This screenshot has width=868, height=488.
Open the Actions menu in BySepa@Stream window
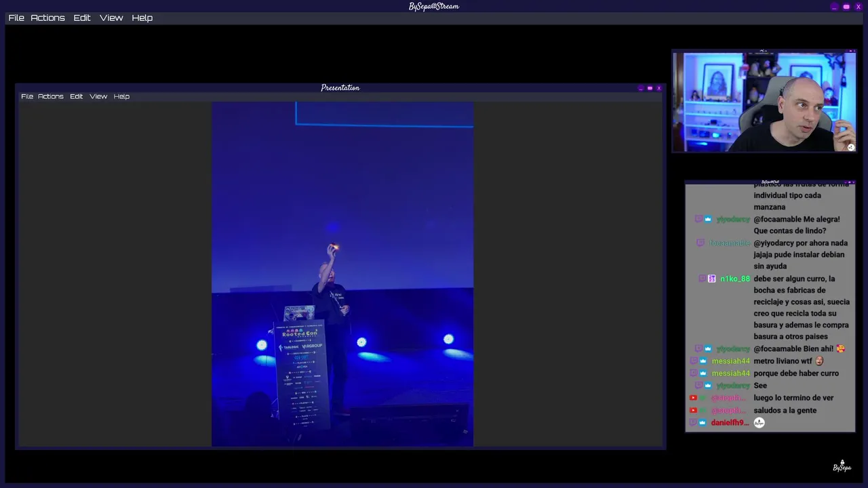tap(47, 18)
